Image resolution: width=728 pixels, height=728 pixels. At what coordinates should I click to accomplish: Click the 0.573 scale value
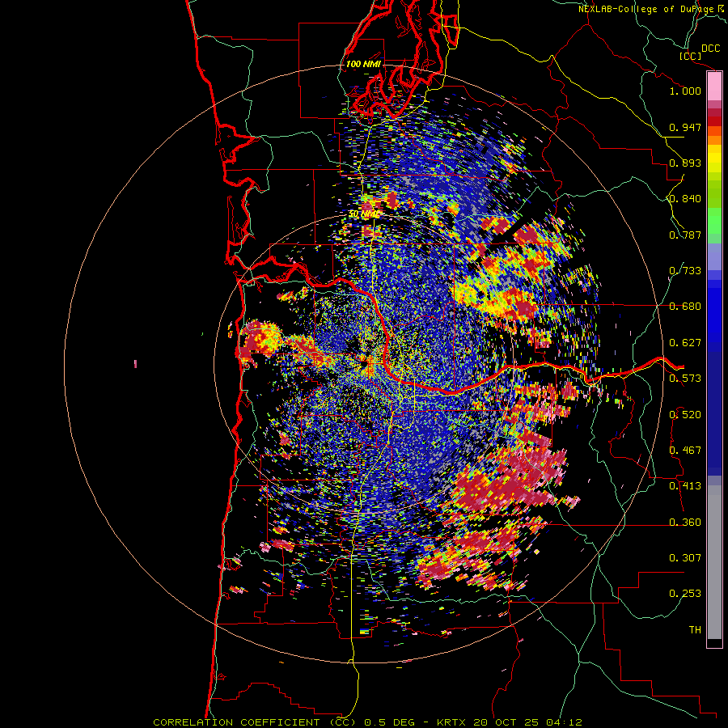pos(685,379)
